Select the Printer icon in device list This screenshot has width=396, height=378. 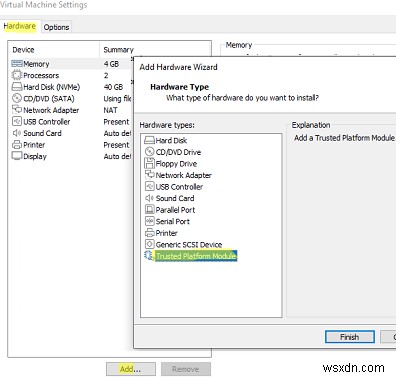17,145
